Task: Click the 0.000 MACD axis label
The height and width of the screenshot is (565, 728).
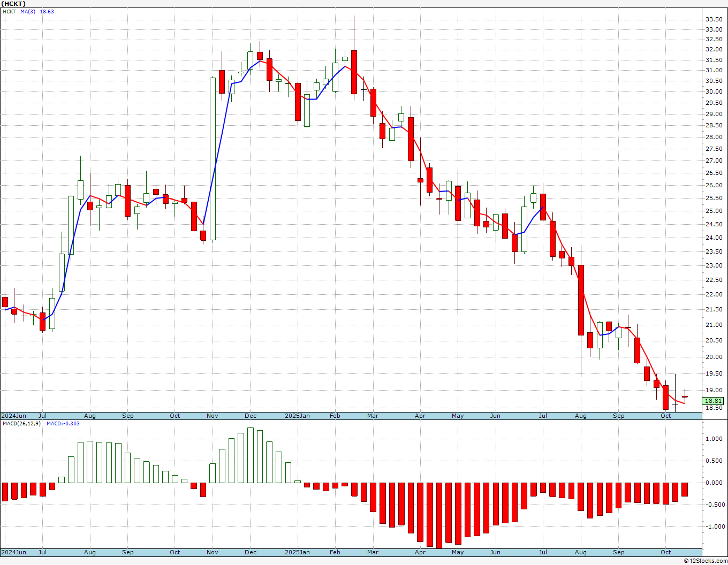Action: tap(714, 483)
